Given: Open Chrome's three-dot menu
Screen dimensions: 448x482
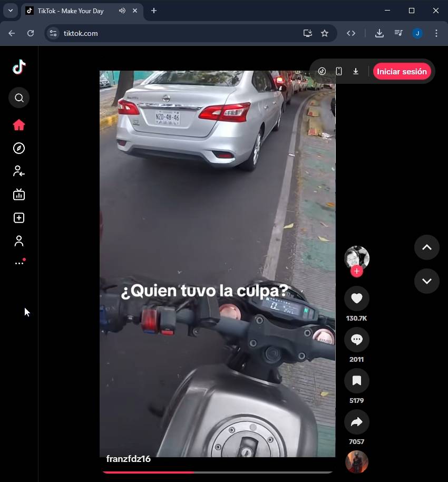Looking at the screenshot, I should point(436,33).
